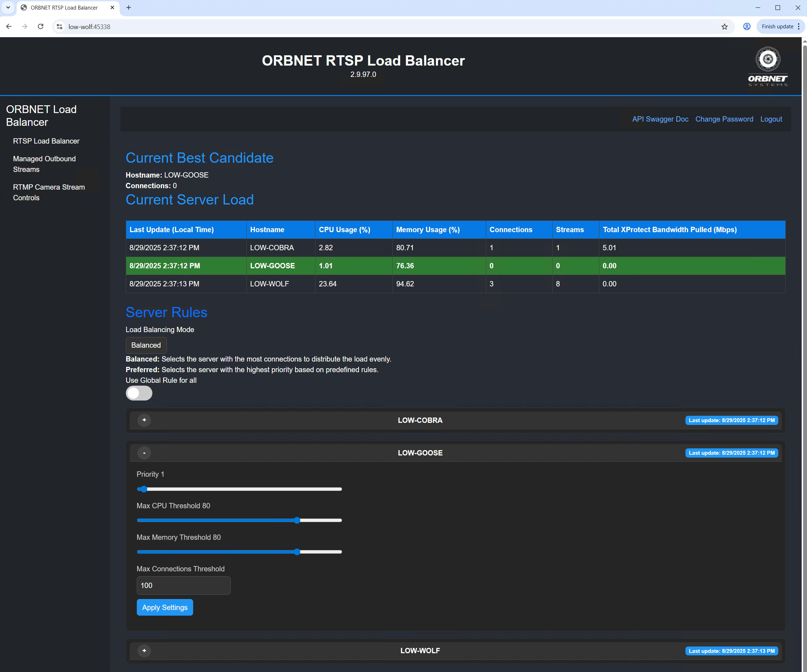807x672 pixels.
Task: Click the 2.82 CPU usage value
Action: click(x=326, y=247)
